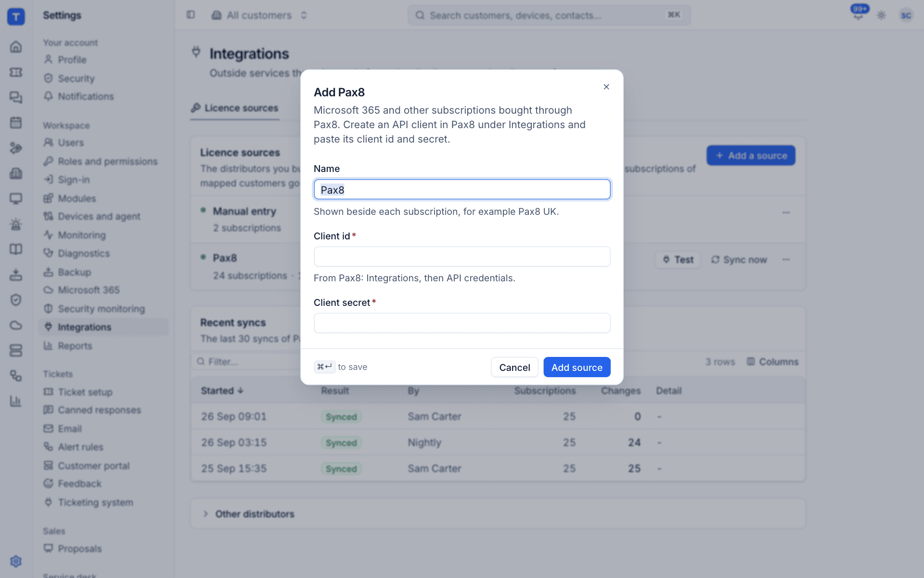Toggle the light/dark theme sun icon
924x578 pixels.
(882, 15)
